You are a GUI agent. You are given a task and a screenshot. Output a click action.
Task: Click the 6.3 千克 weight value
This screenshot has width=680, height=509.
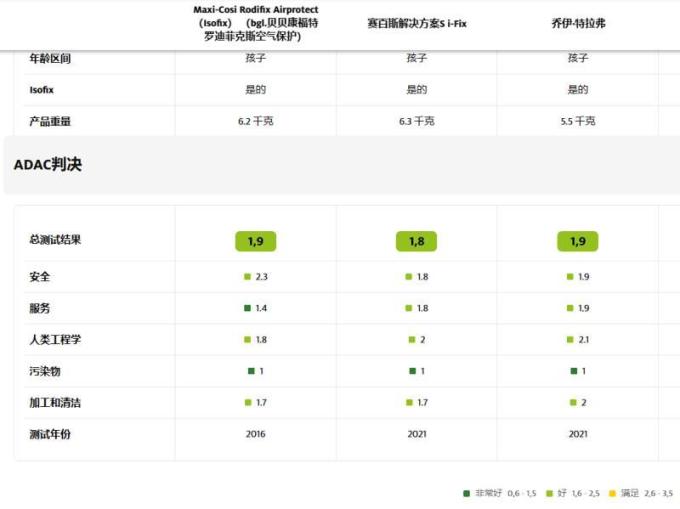(416, 121)
